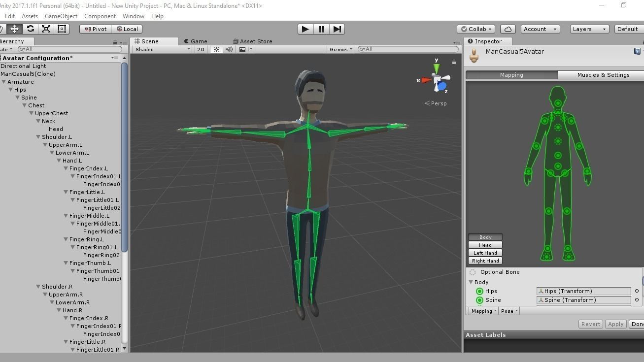Click the Head mapping button
Viewport: 644px width, 362px height.
click(x=485, y=245)
